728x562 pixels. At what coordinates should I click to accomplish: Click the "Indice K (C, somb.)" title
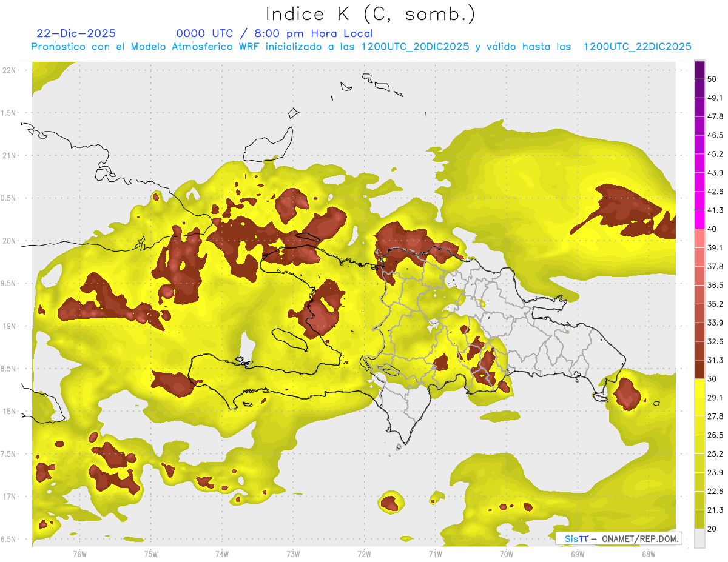(370, 14)
